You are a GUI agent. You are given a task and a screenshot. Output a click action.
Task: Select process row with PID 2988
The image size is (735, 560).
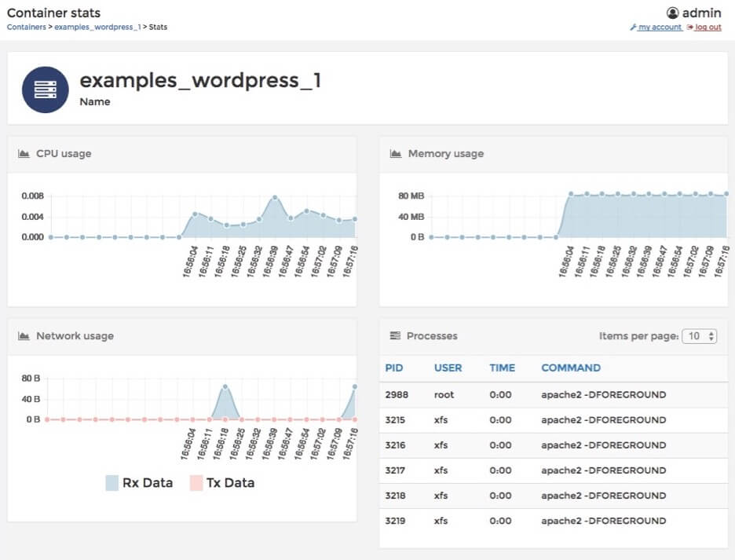tap(553, 394)
